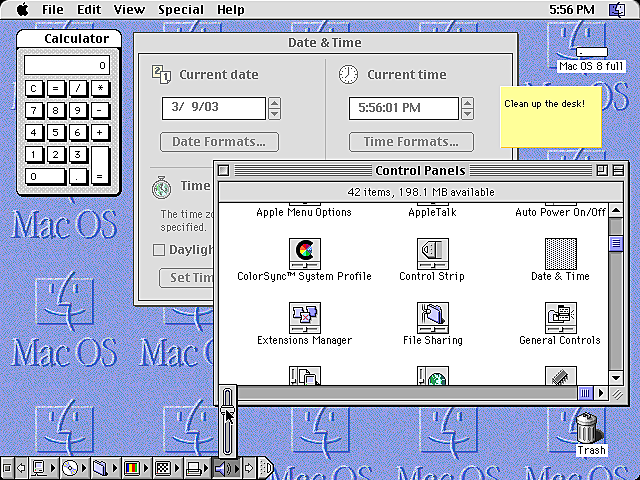Click the Current date calendar icon
The height and width of the screenshot is (480, 640).
[x=161, y=74]
